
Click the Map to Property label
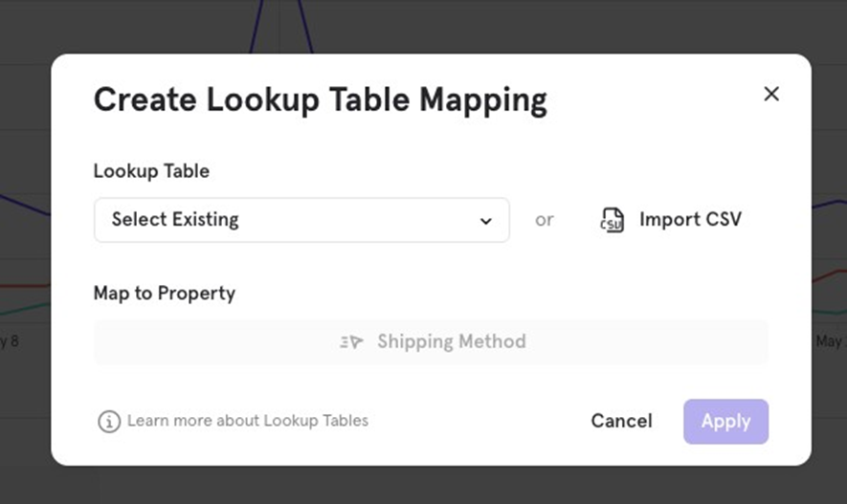point(164,294)
